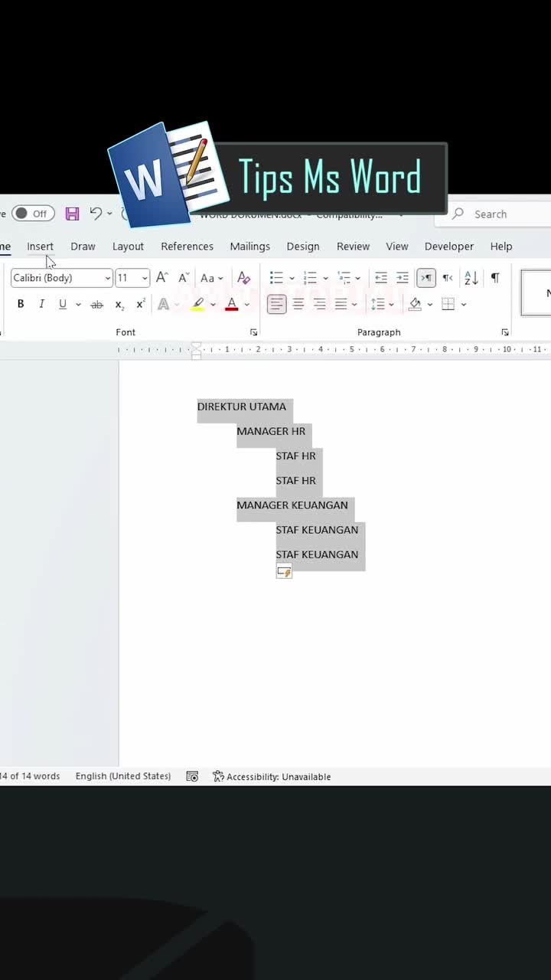Toggle Show/Hide paragraph marks

(495, 277)
